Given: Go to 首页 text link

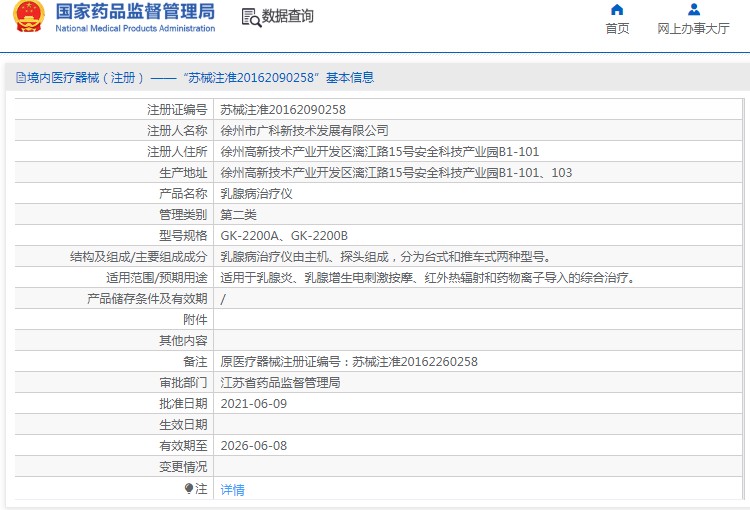Looking at the screenshot, I should click(x=617, y=29).
